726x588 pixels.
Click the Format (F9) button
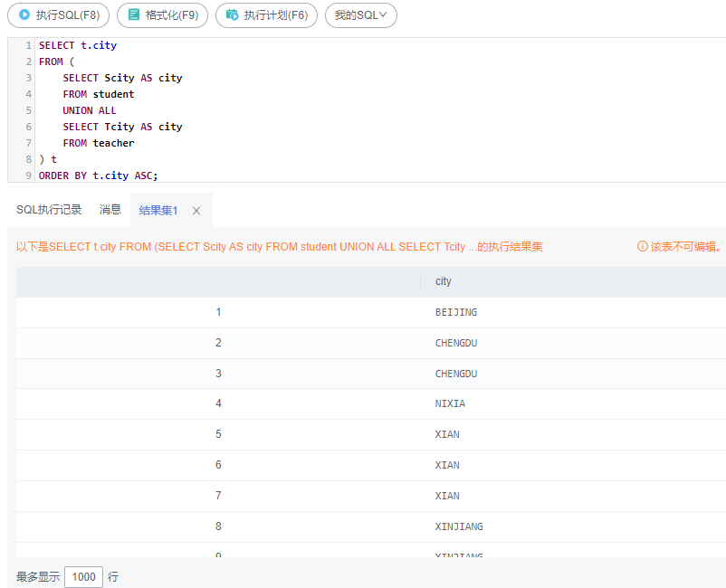163,15
